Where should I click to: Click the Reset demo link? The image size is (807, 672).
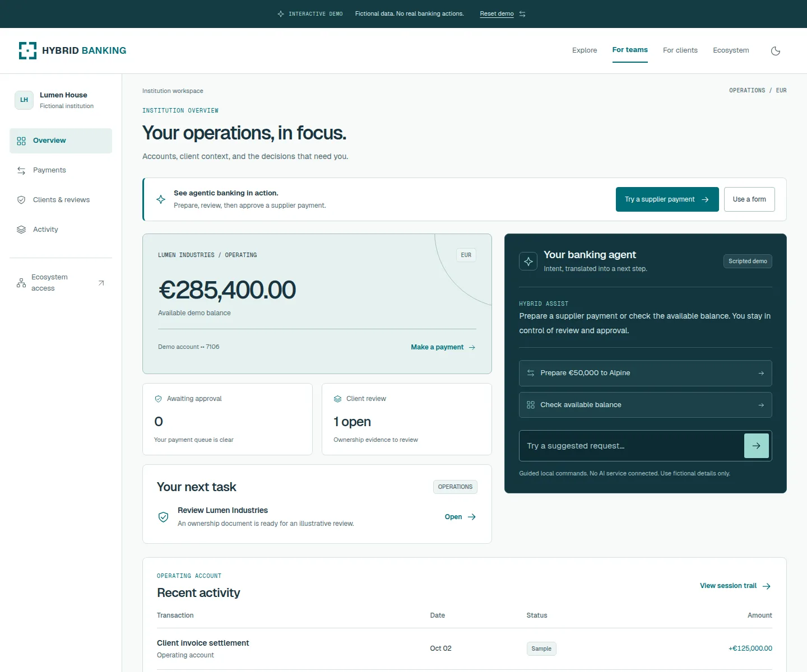coord(497,14)
